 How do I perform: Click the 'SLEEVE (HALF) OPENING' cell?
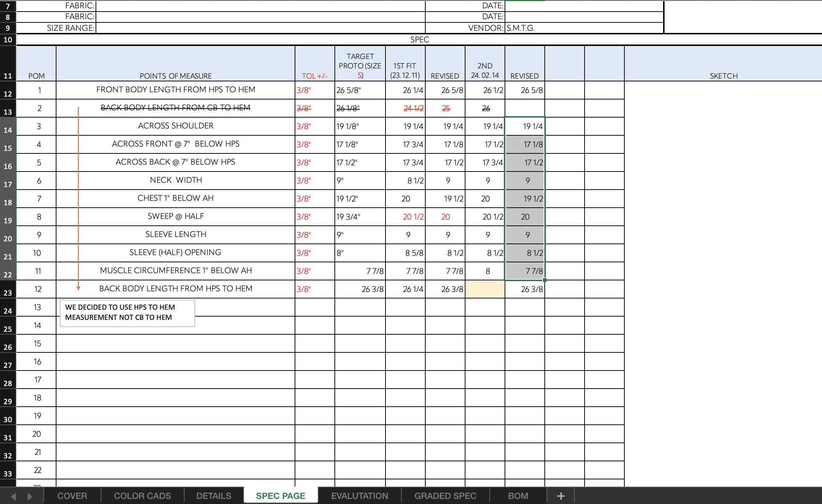point(176,253)
